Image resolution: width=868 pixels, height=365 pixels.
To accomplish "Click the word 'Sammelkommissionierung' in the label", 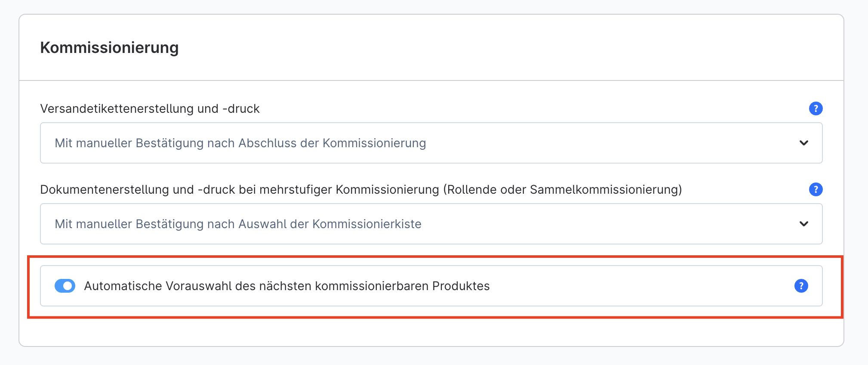I will 604,189.
